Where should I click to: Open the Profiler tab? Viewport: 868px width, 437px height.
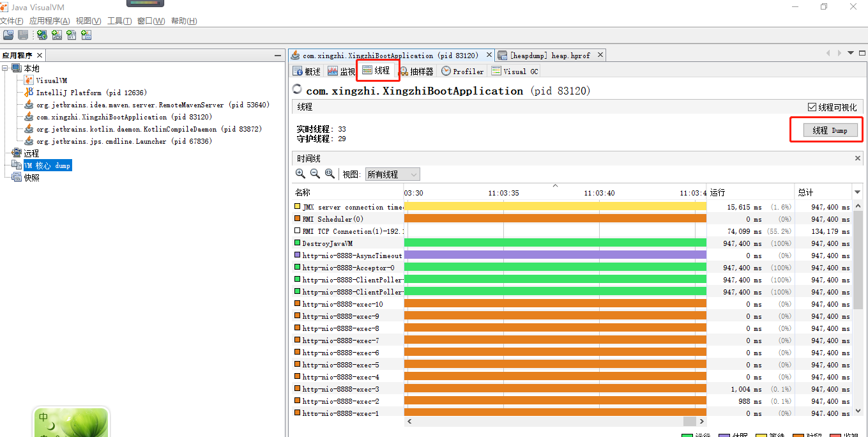pyautogui.click(x=462, y=72)
